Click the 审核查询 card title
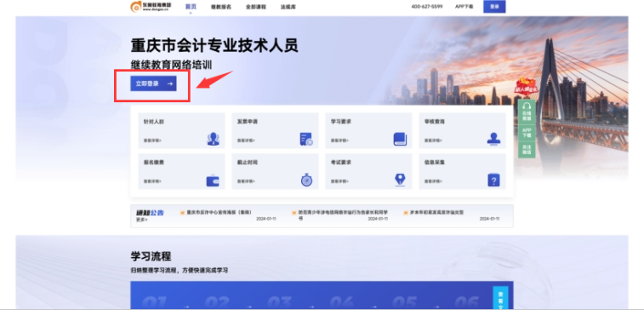This screenshot has width=644, height=310. coord(435,122)
